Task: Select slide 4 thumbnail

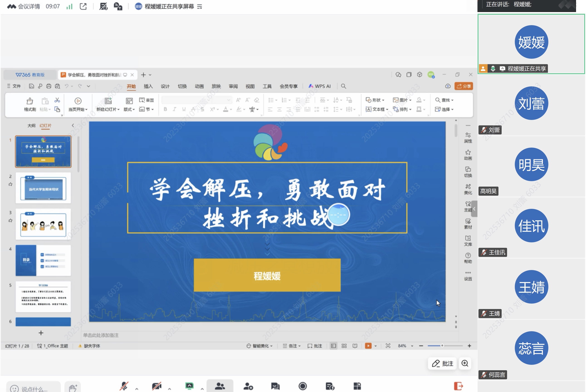Action: tap(43, 260)
